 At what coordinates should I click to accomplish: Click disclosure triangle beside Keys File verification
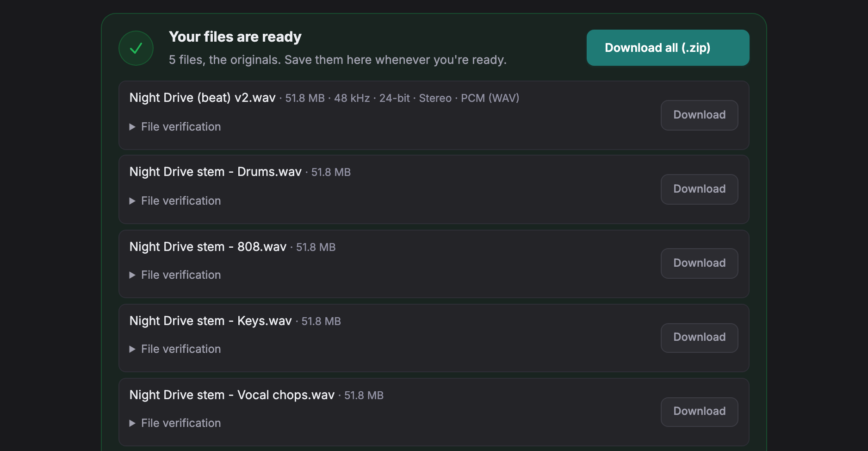tap(132, 349)
